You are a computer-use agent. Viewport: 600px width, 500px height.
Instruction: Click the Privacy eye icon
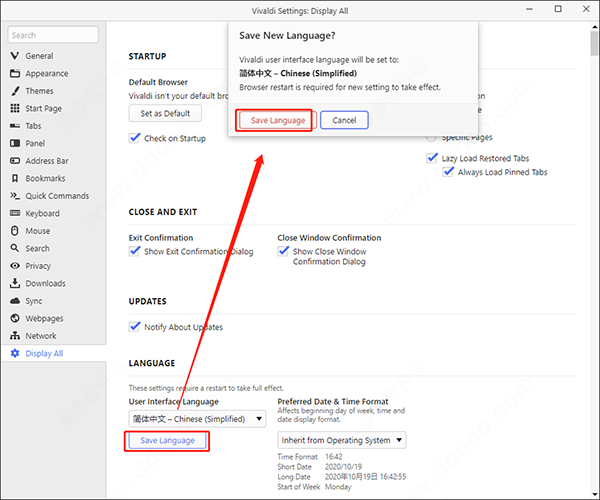[x=15, y=266]
